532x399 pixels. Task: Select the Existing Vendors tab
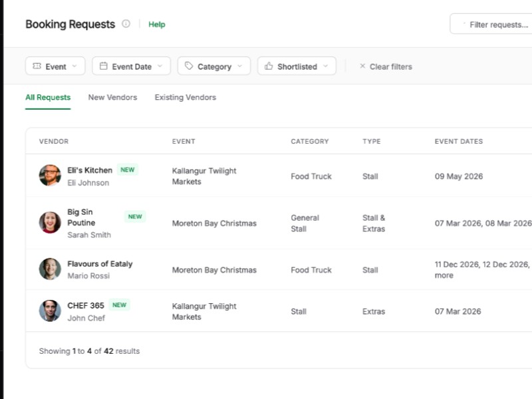coord(185,97)
